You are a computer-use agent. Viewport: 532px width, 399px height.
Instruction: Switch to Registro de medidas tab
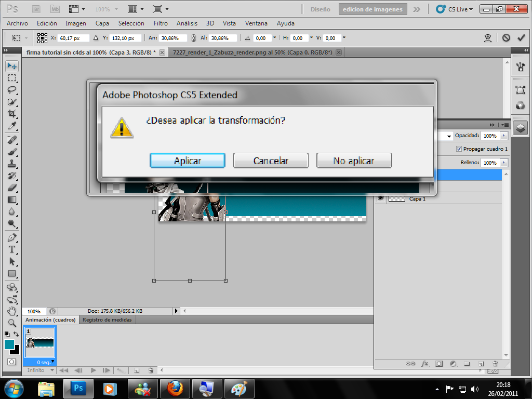coord(107,320)
